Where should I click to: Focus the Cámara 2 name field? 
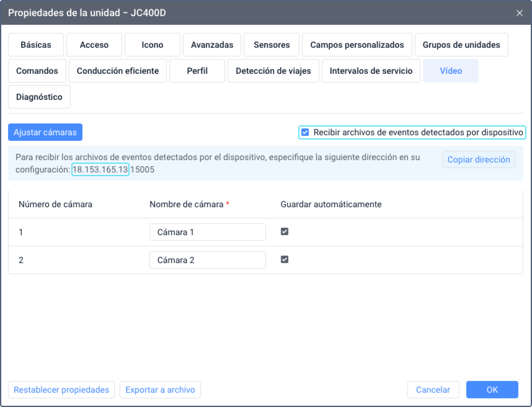point(207,260)
